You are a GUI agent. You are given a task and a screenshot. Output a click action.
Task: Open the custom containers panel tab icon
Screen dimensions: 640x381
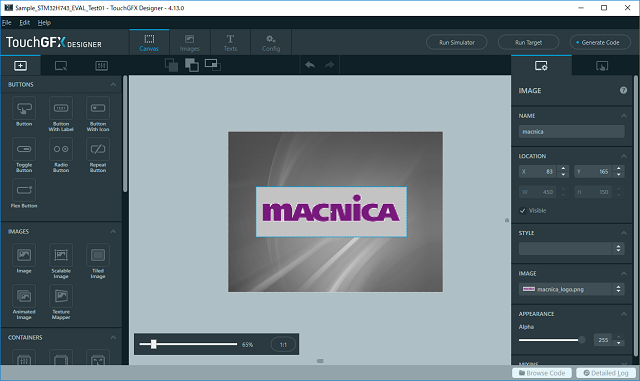(101, 65)
